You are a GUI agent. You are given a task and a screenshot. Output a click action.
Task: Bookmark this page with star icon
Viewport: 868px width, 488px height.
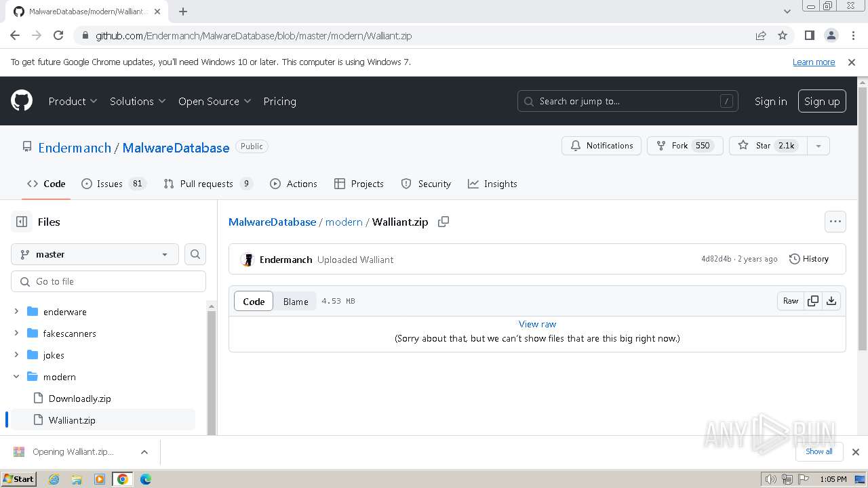tap(783, 35)
